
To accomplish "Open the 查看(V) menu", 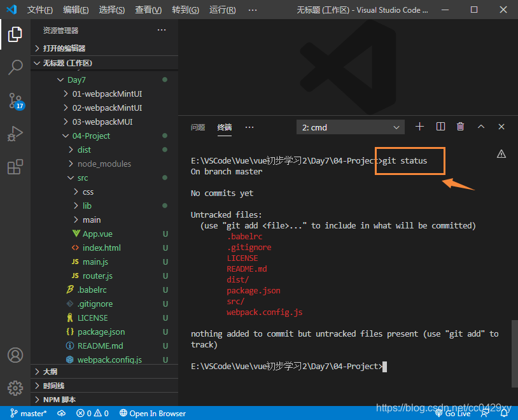I will (148, 10).
